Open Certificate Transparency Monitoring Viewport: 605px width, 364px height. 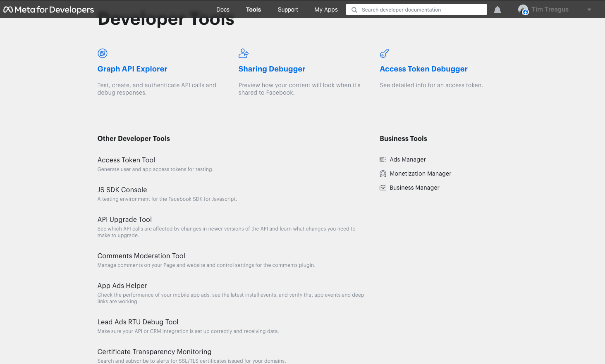(154, 352)
